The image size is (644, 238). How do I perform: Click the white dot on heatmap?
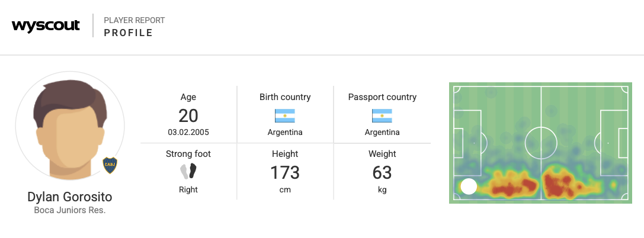(469, 187)
